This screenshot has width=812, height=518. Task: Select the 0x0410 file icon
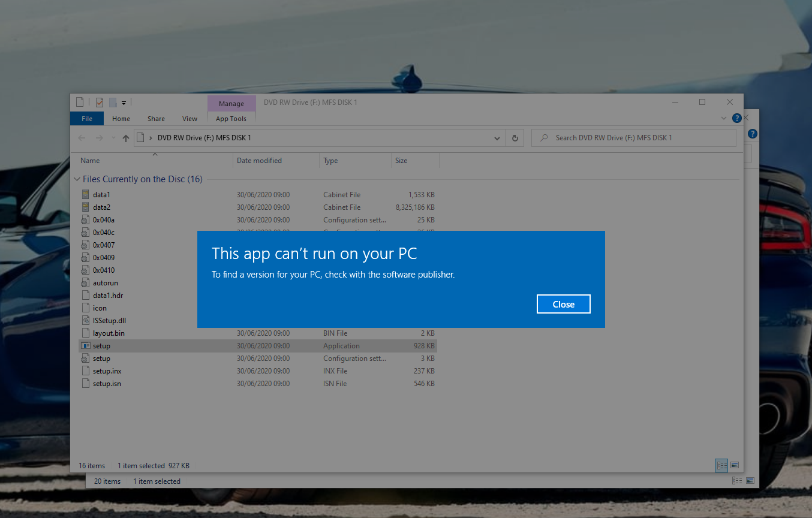pyautogui.click(x=85, y=270)
